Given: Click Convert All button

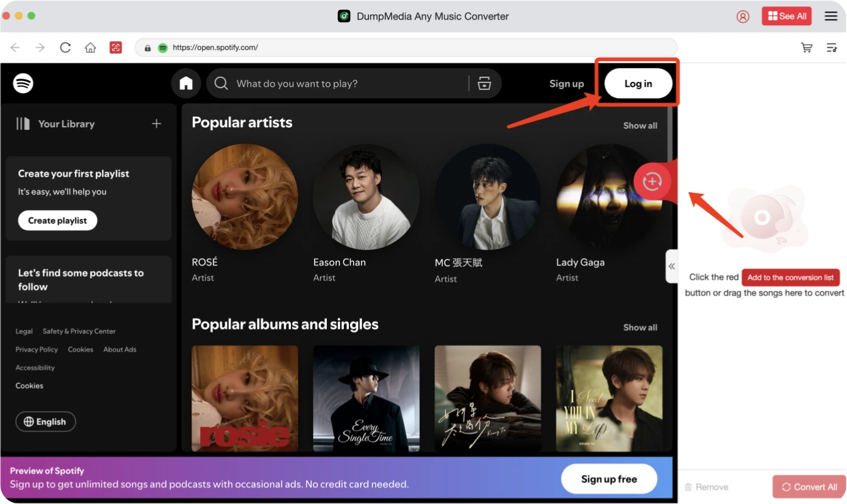Looking at the screenshot, I should 809,487.
